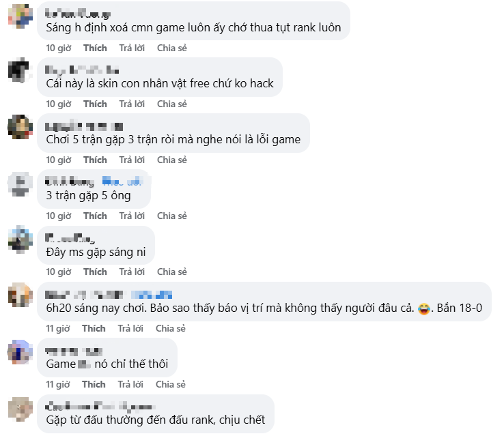Click avatar beside 'Đây ms gặp sáng ni'

click(x=20, y=240)
